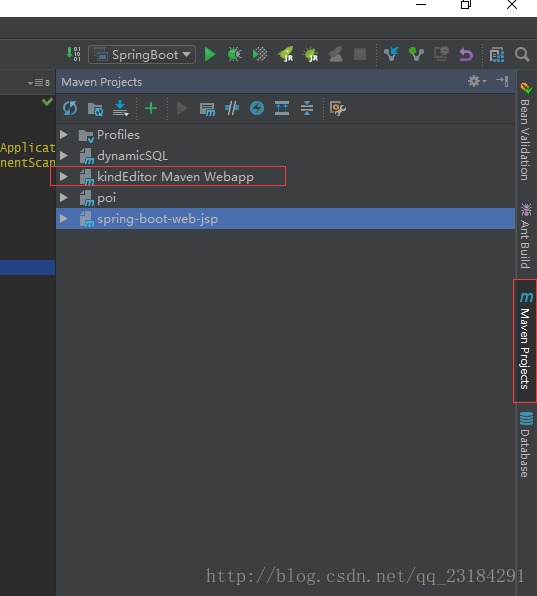
Task: Minimize the IDE window
Action: click(x=421, y=5)
